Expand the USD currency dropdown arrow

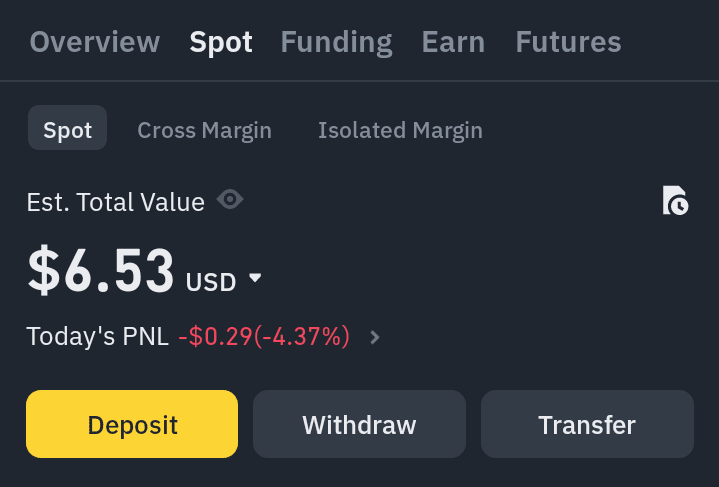point(255,277)
